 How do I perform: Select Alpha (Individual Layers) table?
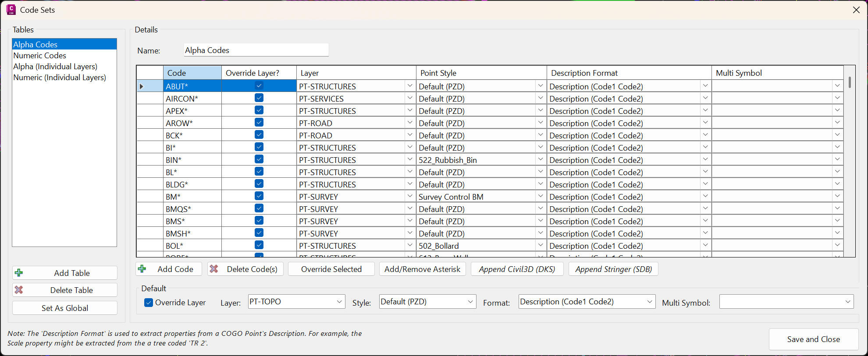(55, 67)
